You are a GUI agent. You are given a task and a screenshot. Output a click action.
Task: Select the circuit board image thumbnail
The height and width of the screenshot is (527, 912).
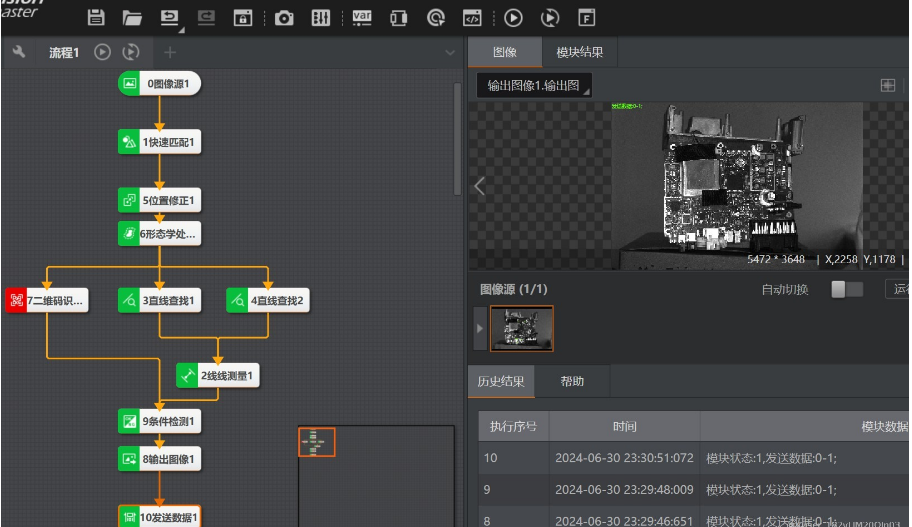521,328
